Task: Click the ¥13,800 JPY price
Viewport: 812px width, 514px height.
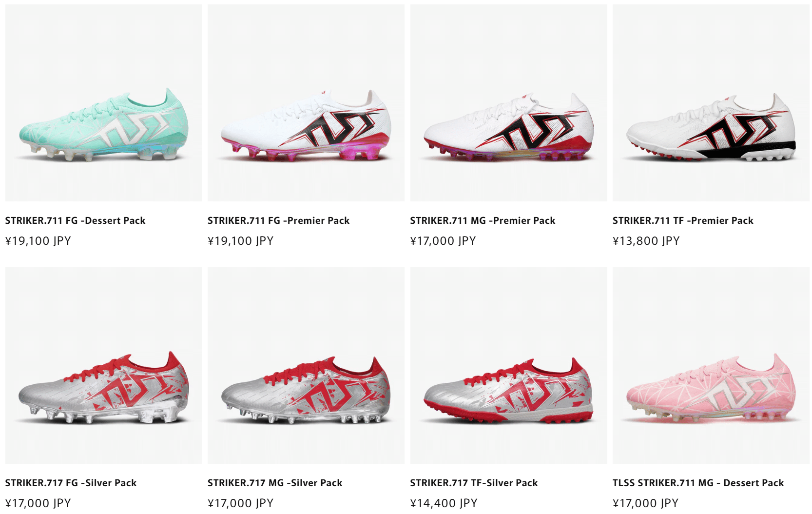Action: (x=646, y=241)
